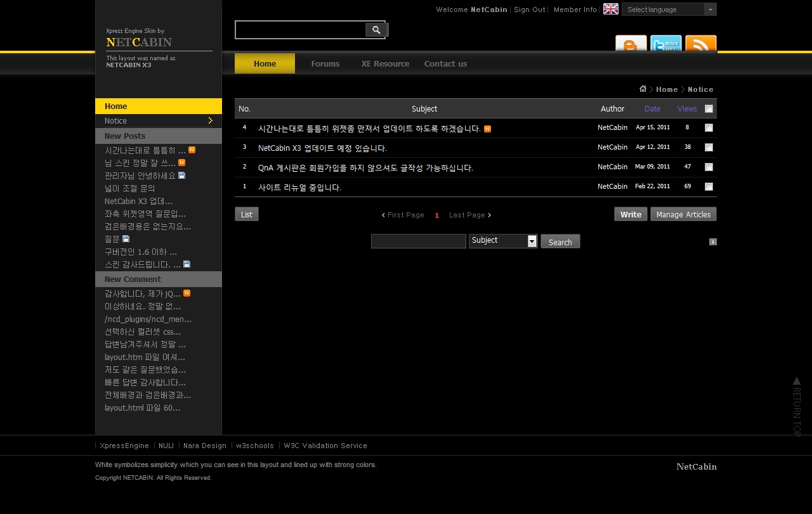Open sidebar comment layout.htm 파일 여셔...
This screenshot has height=514, width=812.
145,357
